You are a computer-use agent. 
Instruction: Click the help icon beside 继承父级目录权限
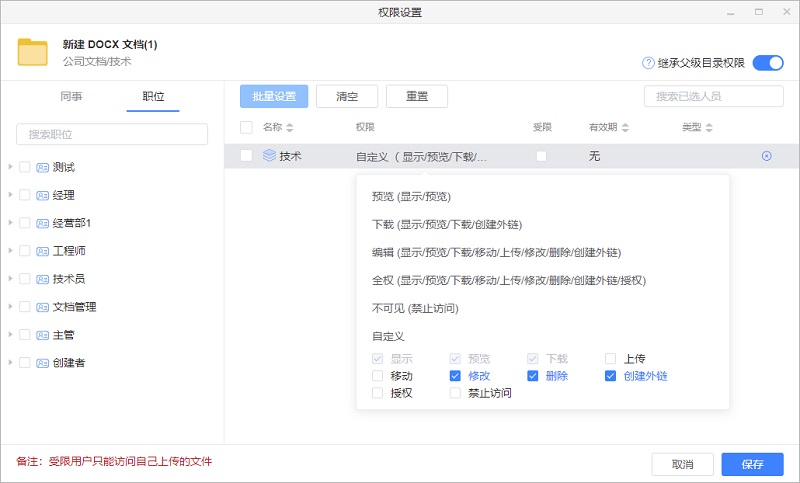coord(648,63)
